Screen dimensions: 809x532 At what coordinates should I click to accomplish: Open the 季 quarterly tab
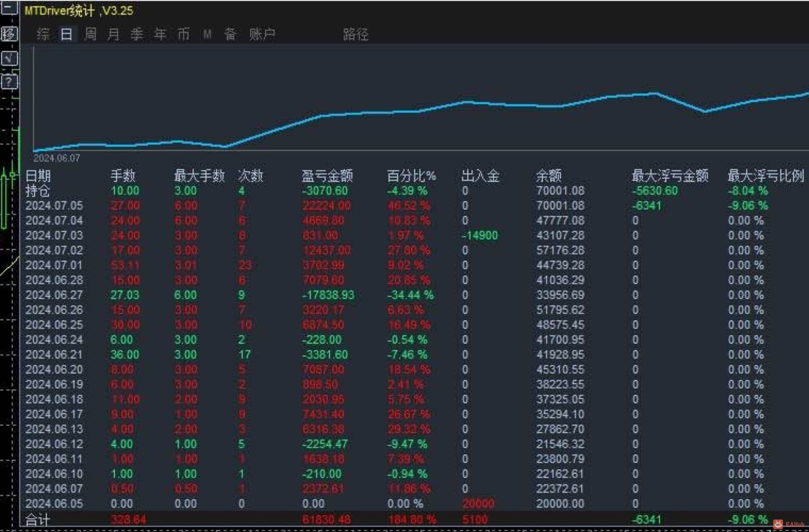pos(137,34)
